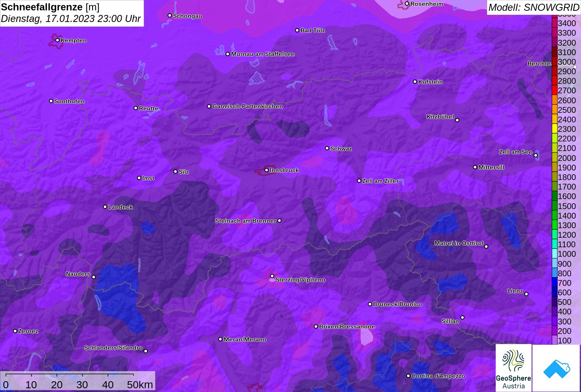Click the Sillian marker dot
This screenshot has width=581, height=392.
tap(462, 318)
